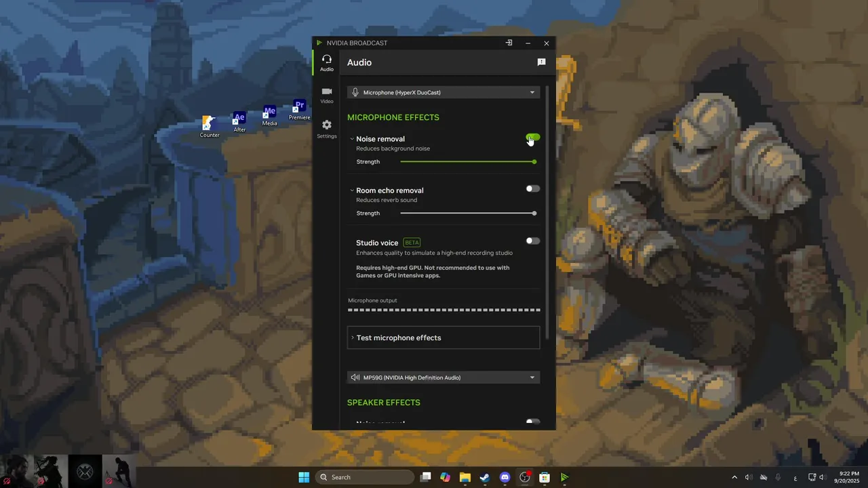Click the taskbar Search box
Viewport: 868px width, 488px height.
[x=365, y=477]
